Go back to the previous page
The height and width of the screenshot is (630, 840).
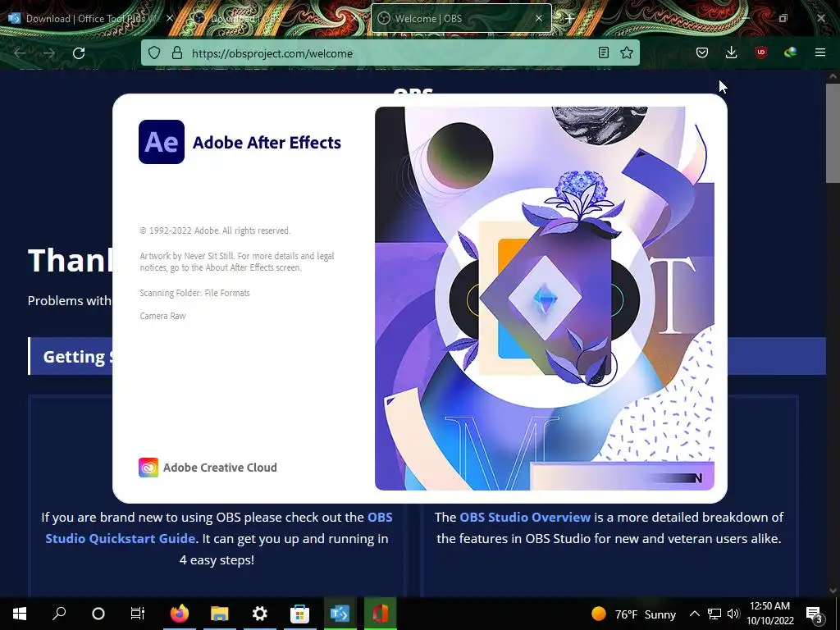20,53
